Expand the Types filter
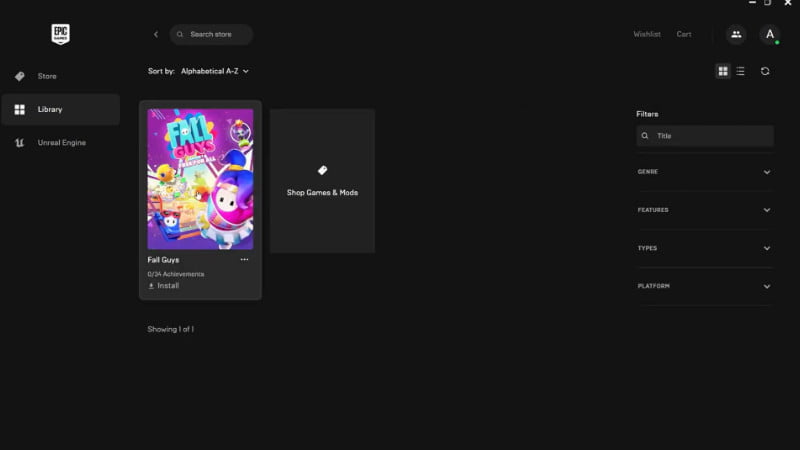This screenshot has height=450, width=800. pyautogui.click(x=705, y=248)
